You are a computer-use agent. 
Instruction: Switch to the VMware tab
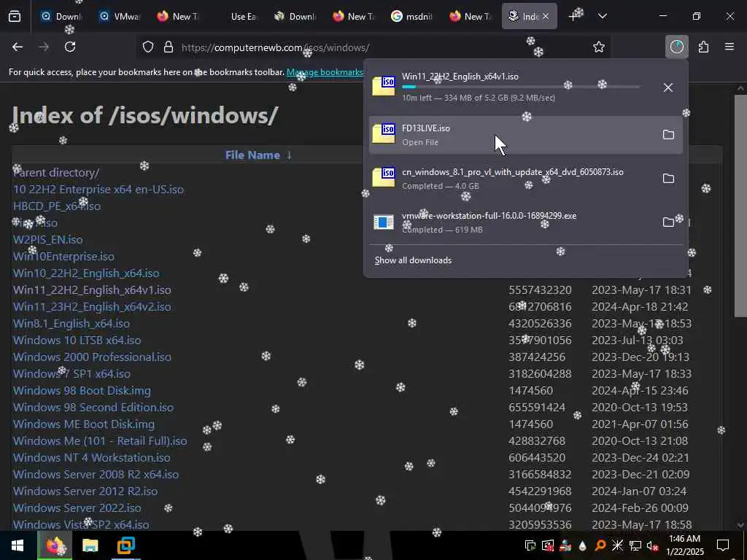click(x=119, y=17)
